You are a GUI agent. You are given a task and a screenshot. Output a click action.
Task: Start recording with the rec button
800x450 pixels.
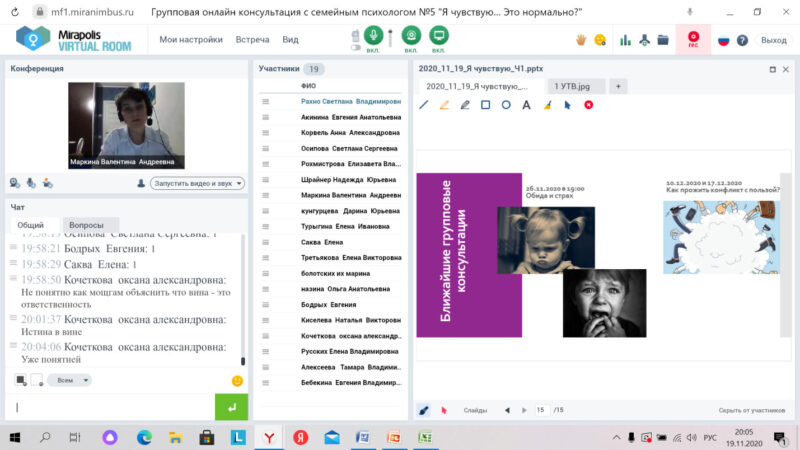pyautogui.click(x=693, y=39)
